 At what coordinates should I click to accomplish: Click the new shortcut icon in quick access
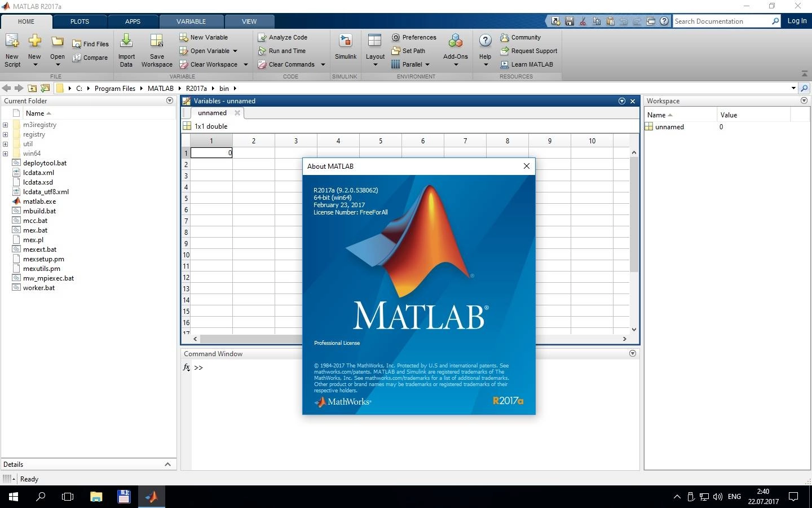pos(556,21)
